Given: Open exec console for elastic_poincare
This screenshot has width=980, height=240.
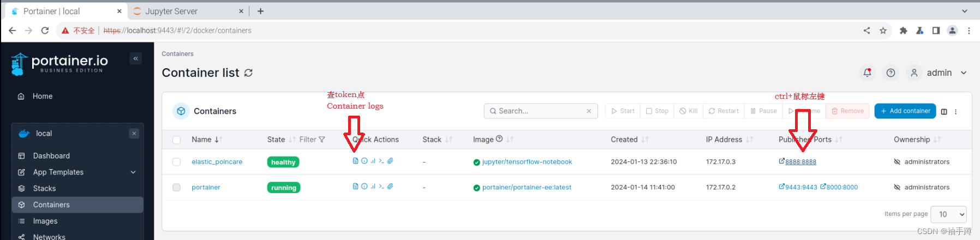Looking at the screenshot, I should pos(381,161).
